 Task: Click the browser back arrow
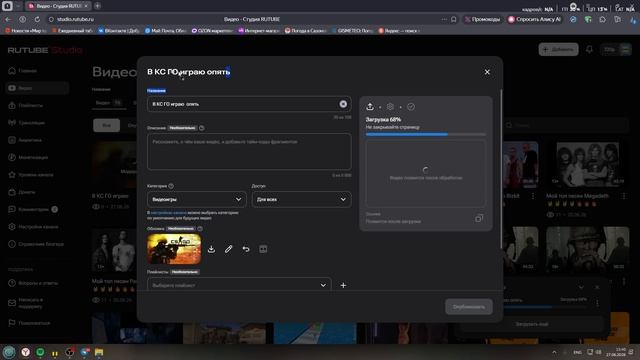(8, 19)
